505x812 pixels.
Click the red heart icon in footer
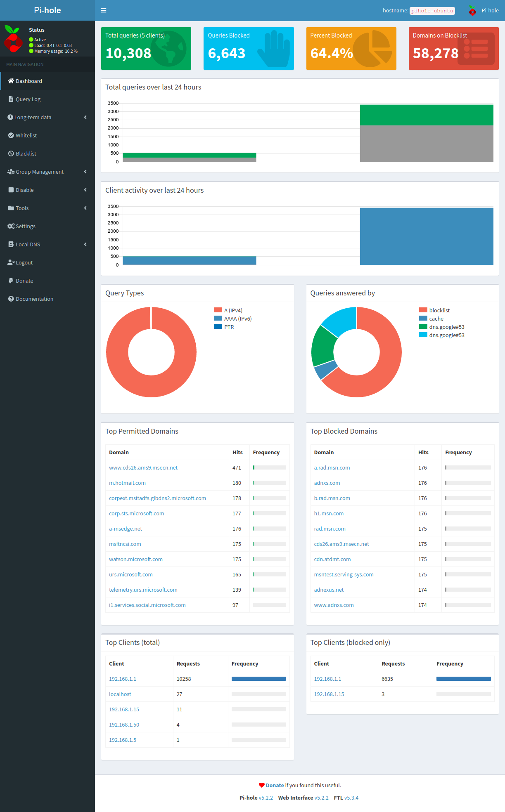point(262,785)
